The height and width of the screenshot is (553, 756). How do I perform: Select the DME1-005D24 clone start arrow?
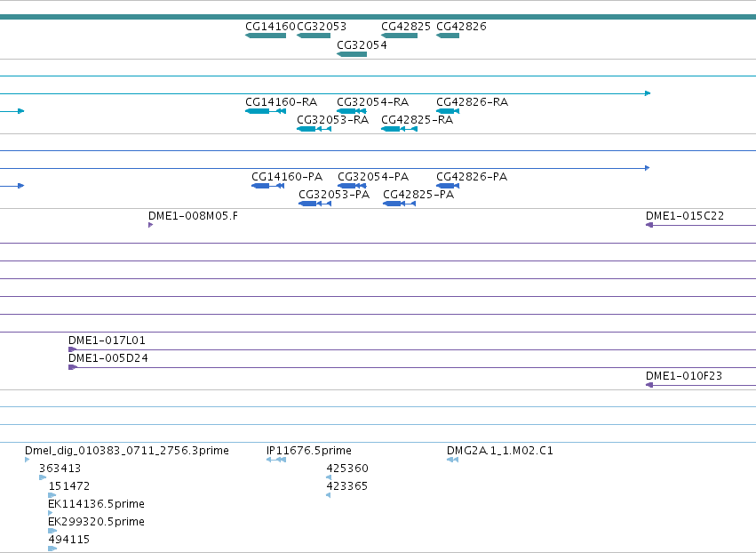click(72, 367)
